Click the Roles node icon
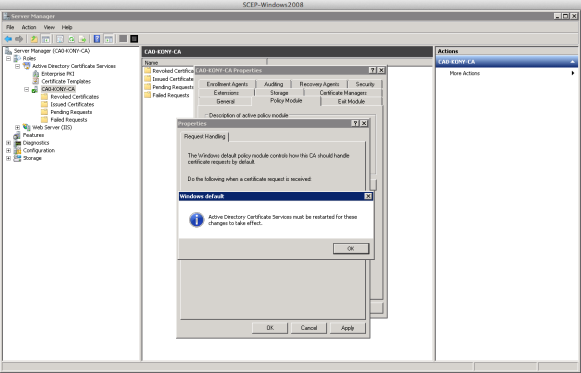The height and width of the screenshot is (373, 581). pyautogui.click(x=17, y=59)
